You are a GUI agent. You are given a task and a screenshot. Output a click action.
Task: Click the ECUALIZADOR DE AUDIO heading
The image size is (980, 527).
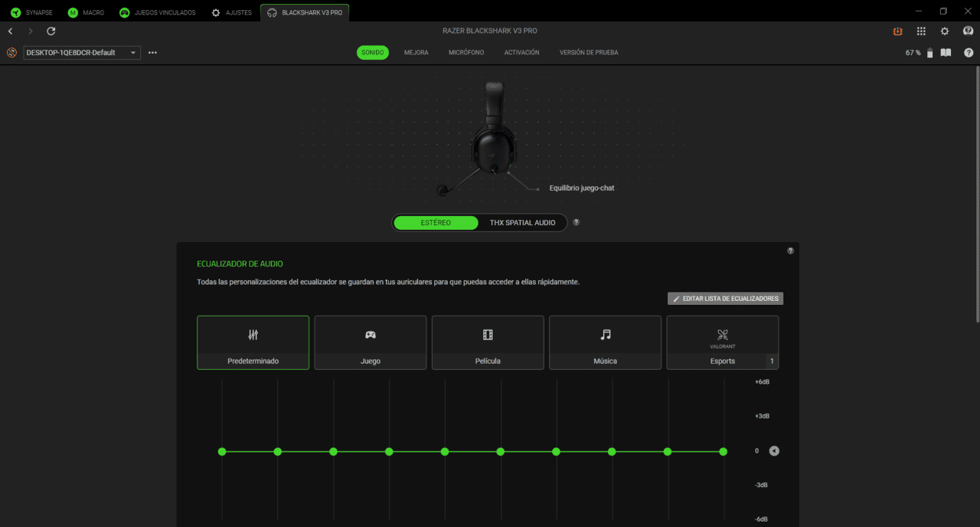[x=240, y=263]
